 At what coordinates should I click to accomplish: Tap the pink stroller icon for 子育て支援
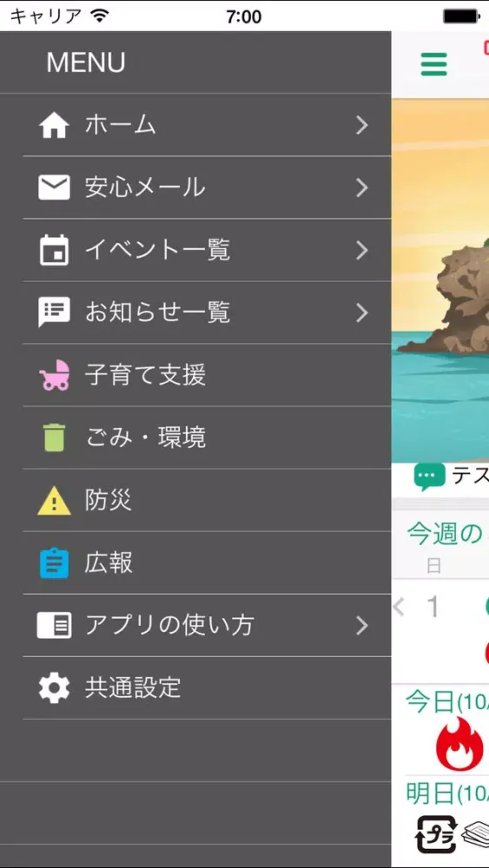[54, 375]
